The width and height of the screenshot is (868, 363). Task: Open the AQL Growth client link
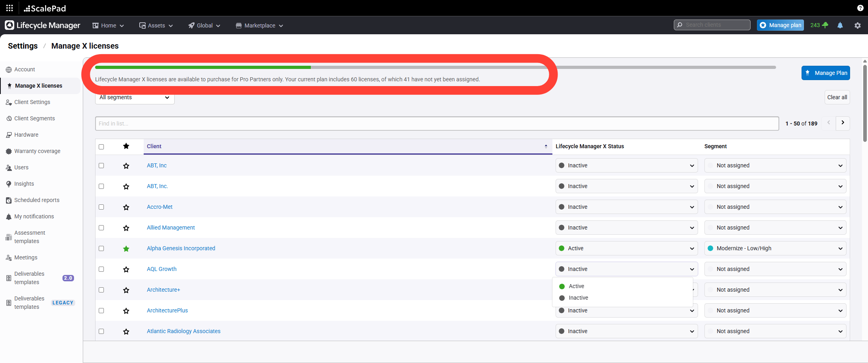pos(162,269)
